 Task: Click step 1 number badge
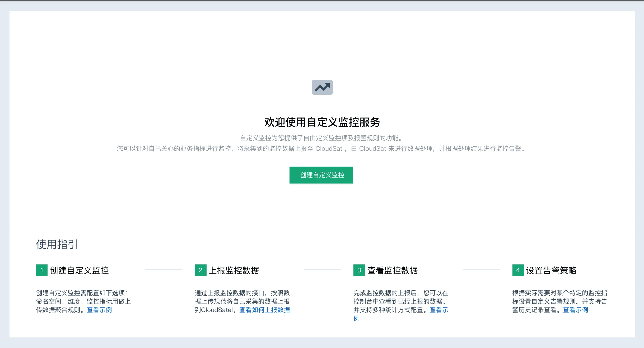tap(42, 270)
